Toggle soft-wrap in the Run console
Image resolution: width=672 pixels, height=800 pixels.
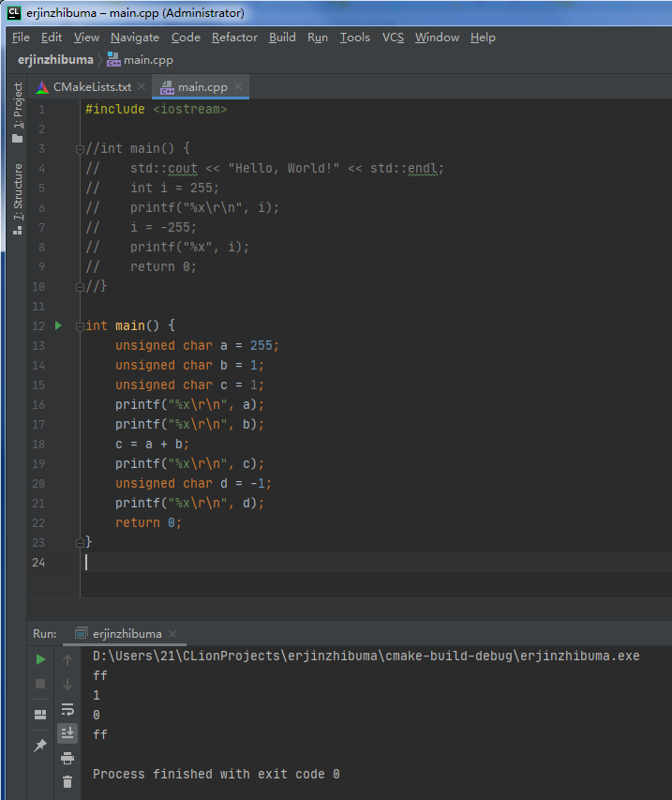tap(67, 709)
